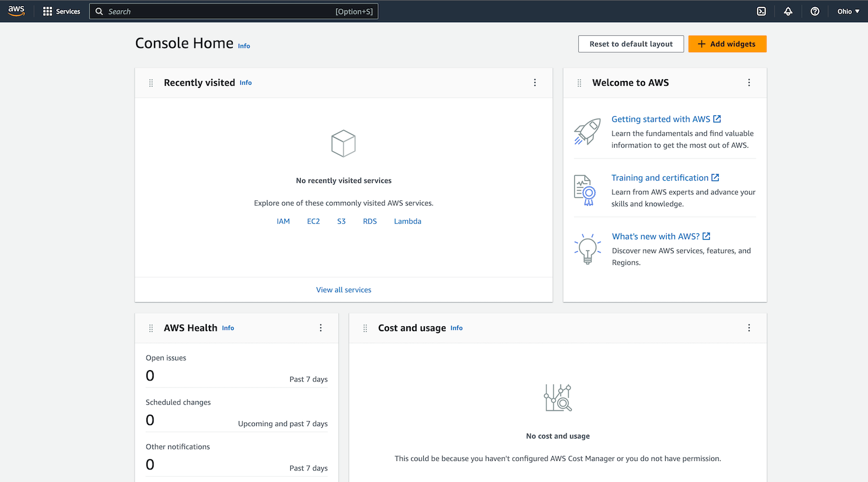The width and height of the screenshot is (868, 482).
Task: Grab the Cost and usage drag handle
Action: pos(365,328)
